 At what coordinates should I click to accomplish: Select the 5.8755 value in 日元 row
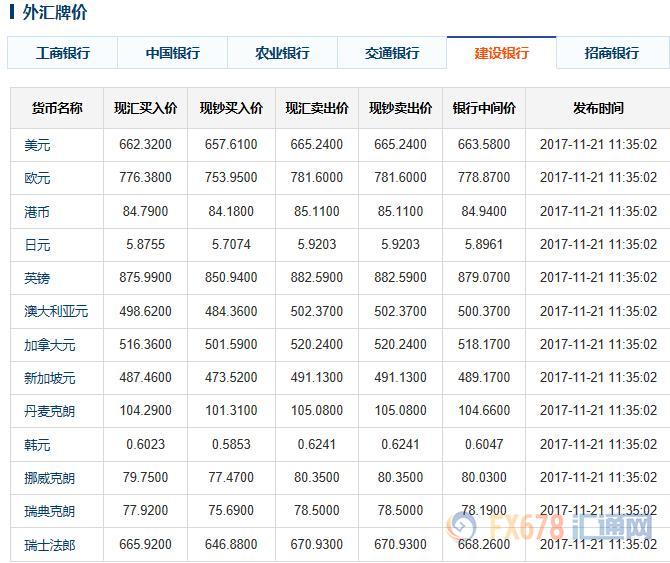145,244
